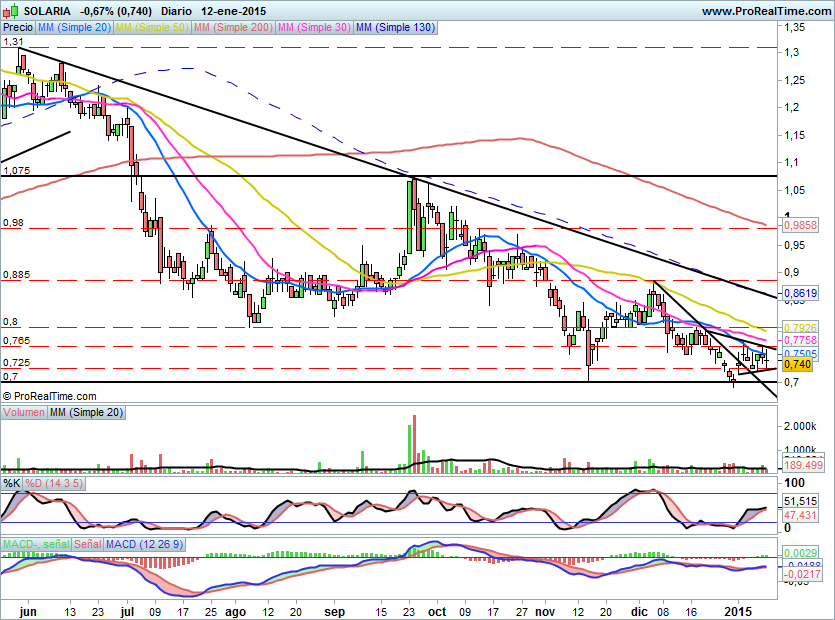Click the MACD-, señal histogram label
Screen dimensions: 835x620
[x=35, y=543]
